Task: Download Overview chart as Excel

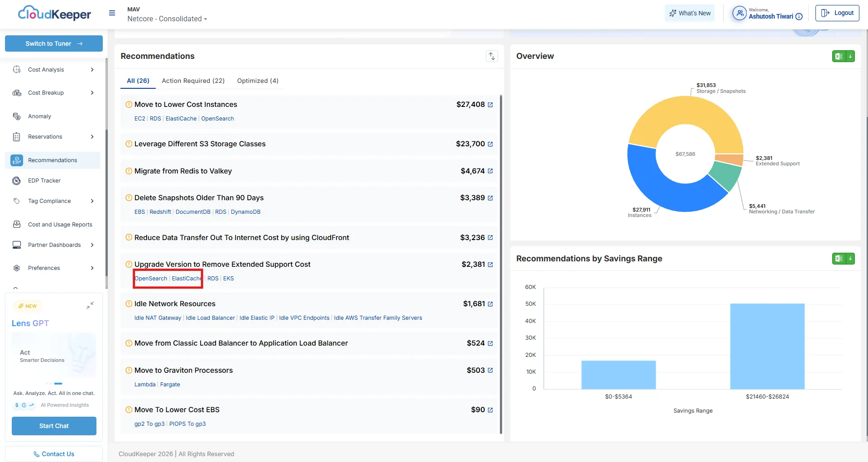Action: 843,56
